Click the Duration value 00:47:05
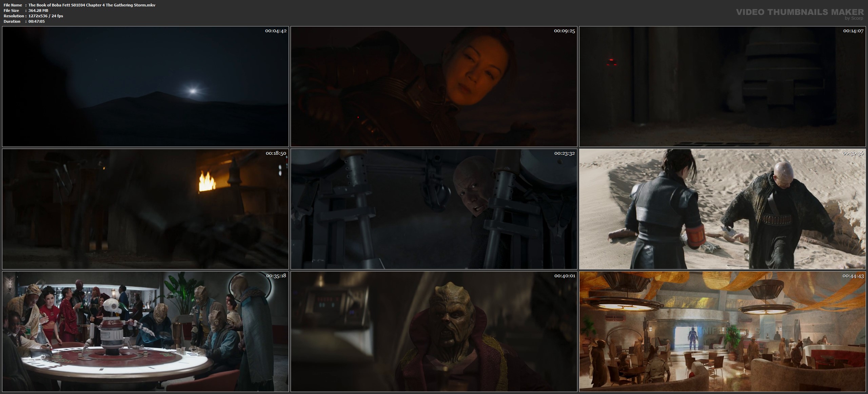868x394 pixels. [x=37, y=21]
